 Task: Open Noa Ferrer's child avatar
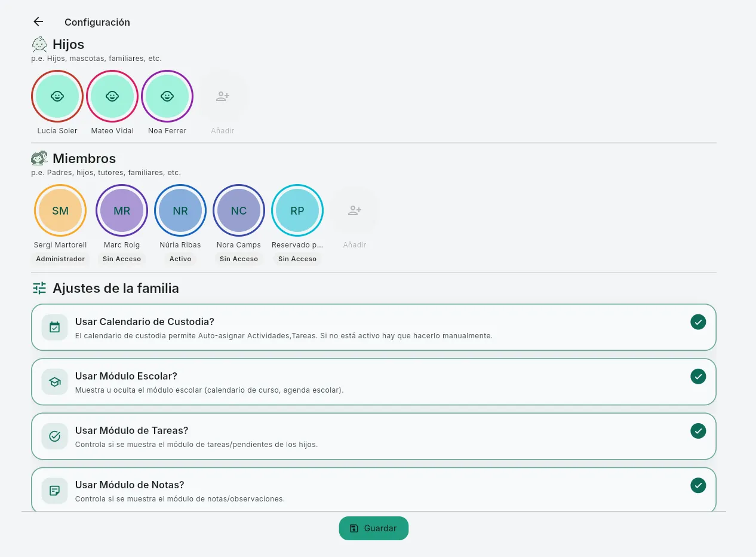tap(167, 96)
